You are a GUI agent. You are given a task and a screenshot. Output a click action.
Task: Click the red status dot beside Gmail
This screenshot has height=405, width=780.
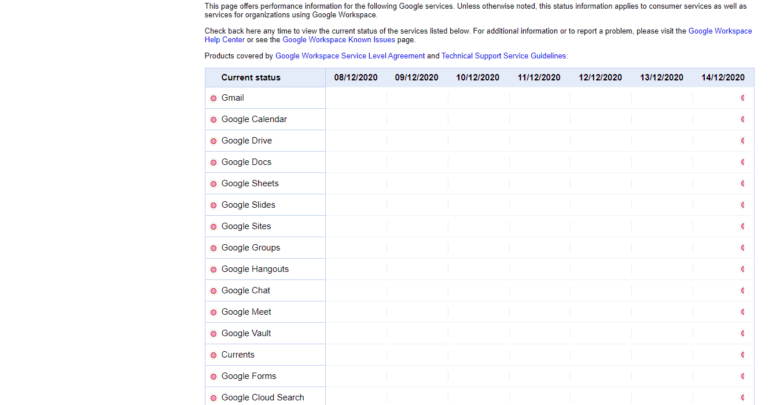tap(213, 98)
